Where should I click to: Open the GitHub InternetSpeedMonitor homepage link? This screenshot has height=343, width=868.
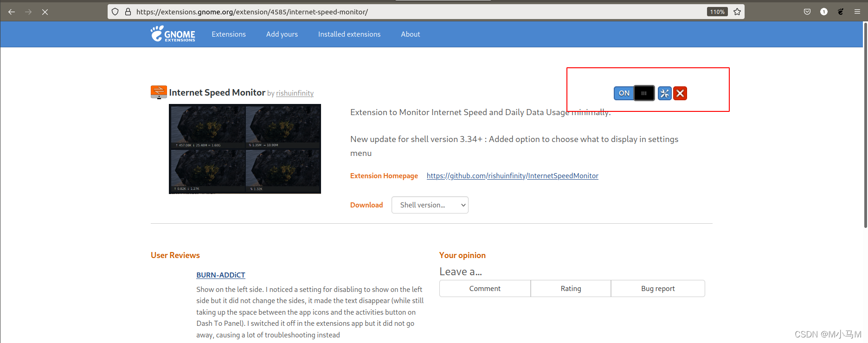pyautogui.click(x=513, y=176)
